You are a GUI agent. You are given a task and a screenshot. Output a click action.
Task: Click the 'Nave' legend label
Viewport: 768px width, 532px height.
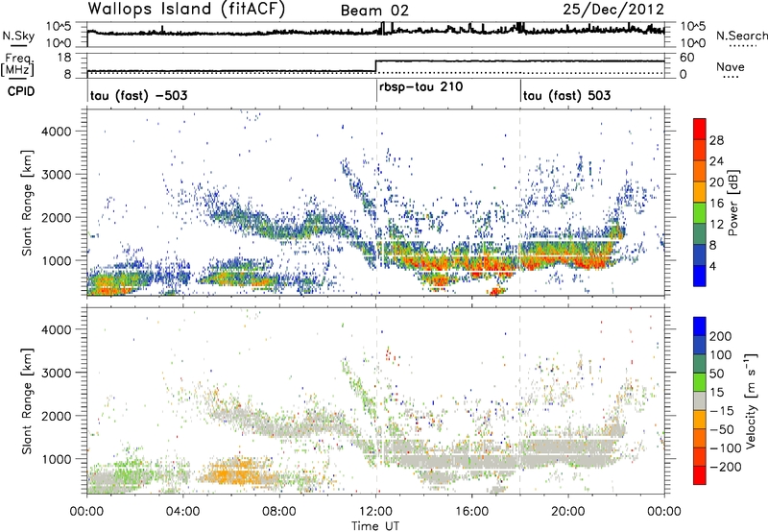731,66
